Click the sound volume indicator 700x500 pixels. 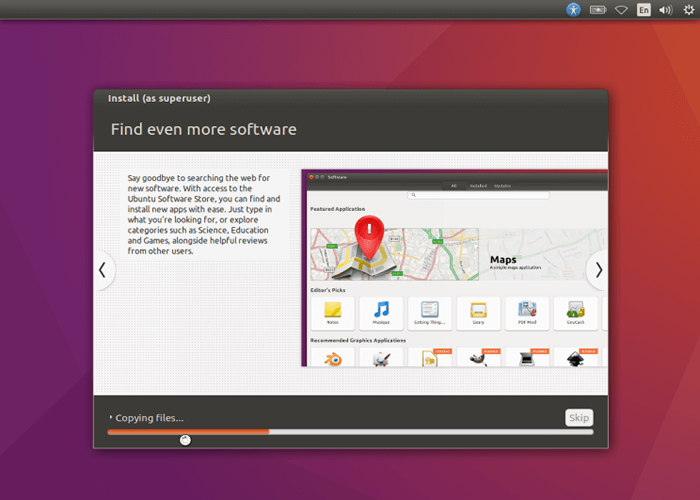point(666,9)
